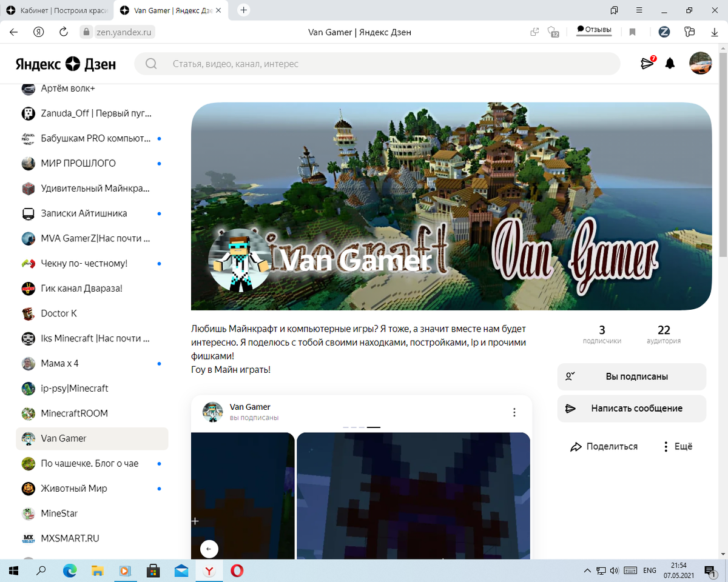Click Написать сообщение button
The width and height of the screenshot is (728, 582).
(x=632, y=409)
